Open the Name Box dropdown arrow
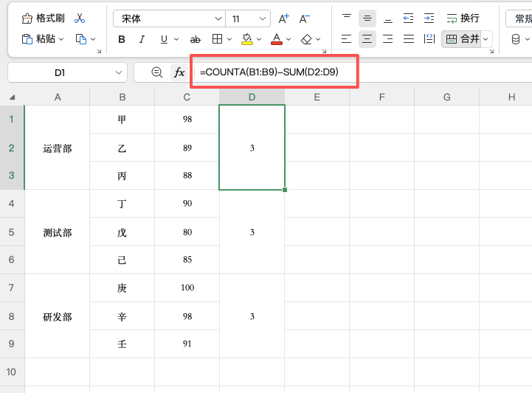 pos(118,72)
